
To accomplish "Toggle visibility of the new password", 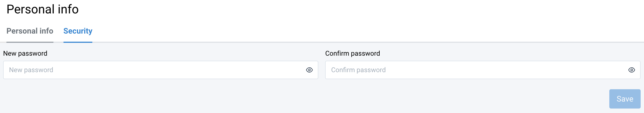I will (309, 70).
